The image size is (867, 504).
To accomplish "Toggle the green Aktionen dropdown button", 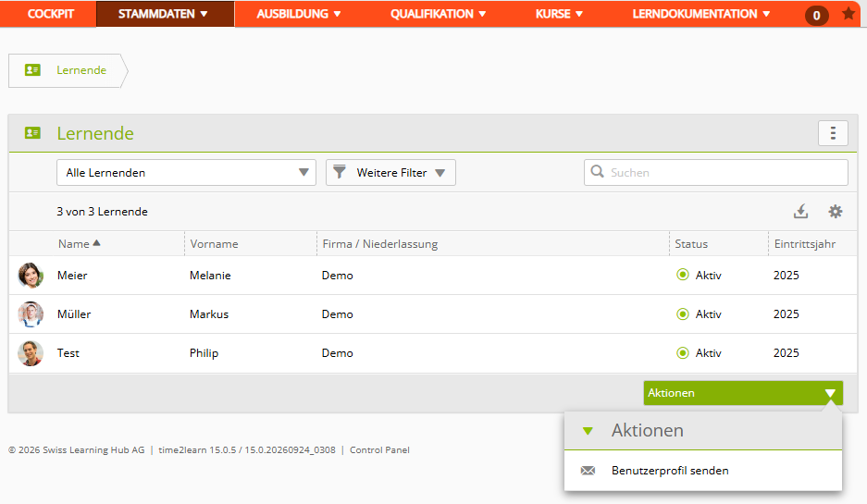I will pos(743,393).
